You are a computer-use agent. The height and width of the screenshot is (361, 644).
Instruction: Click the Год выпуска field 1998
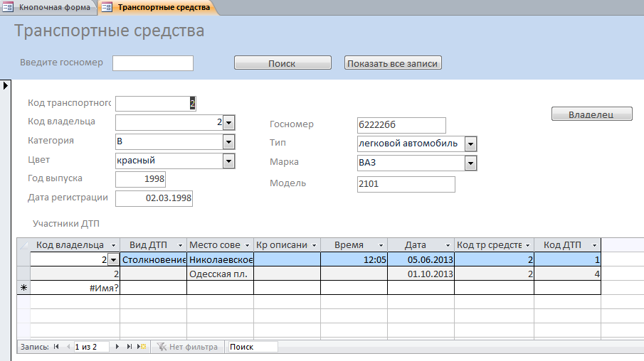140,179
